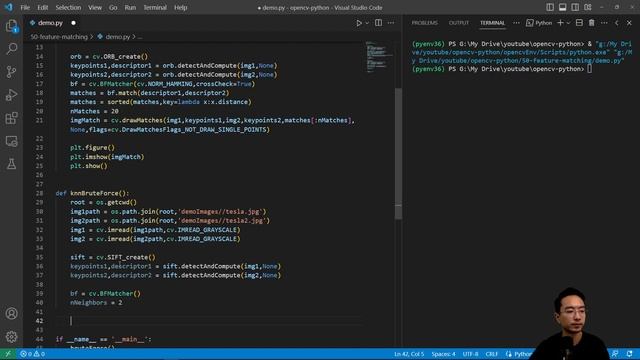Open Remote Explorer view

click(11, 141)
